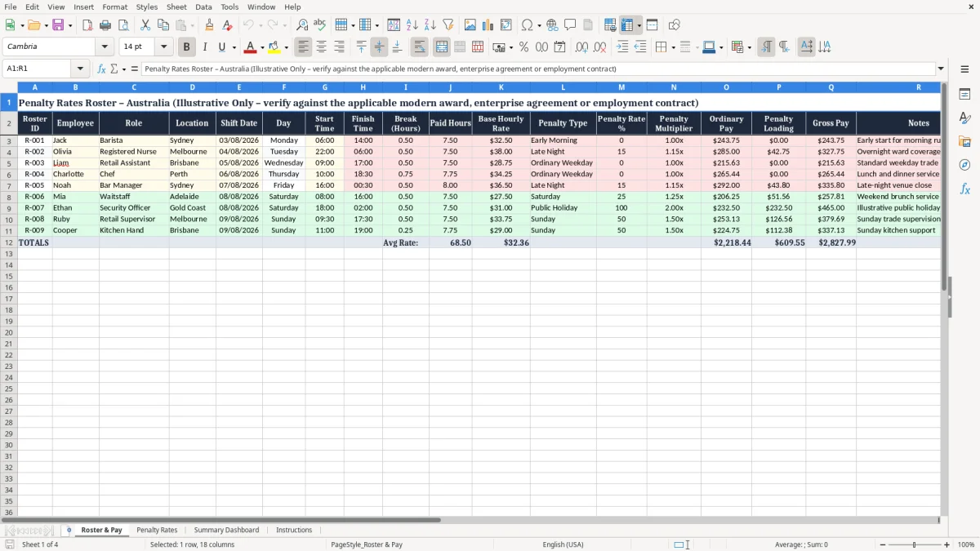The width and height of the screenshot is (980, 551).
Task: Click the Define Print Area icon
Action: pyautogui.click(x=610, y=25)
